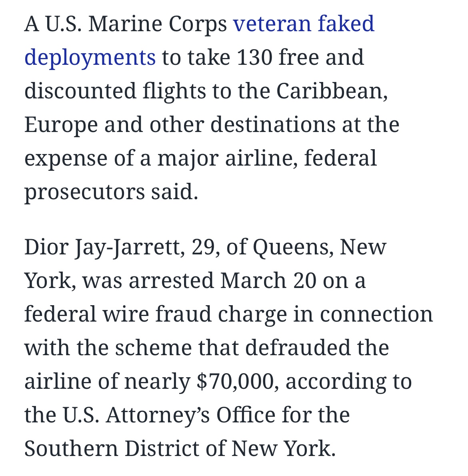Click the word "Queens" in second paragraph
Viewport: 468px width, 476px height.
click(291, 248)
